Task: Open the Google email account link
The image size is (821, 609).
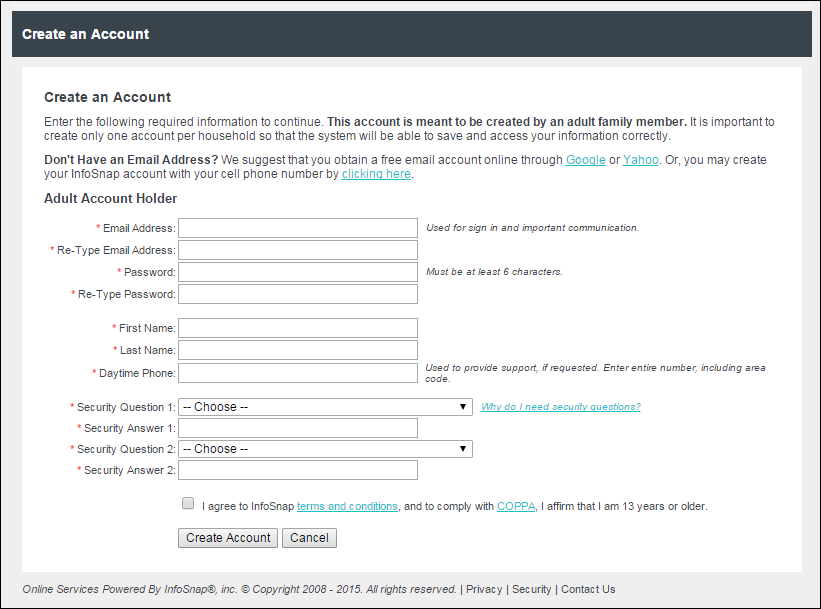Action: tap(585, 160)
